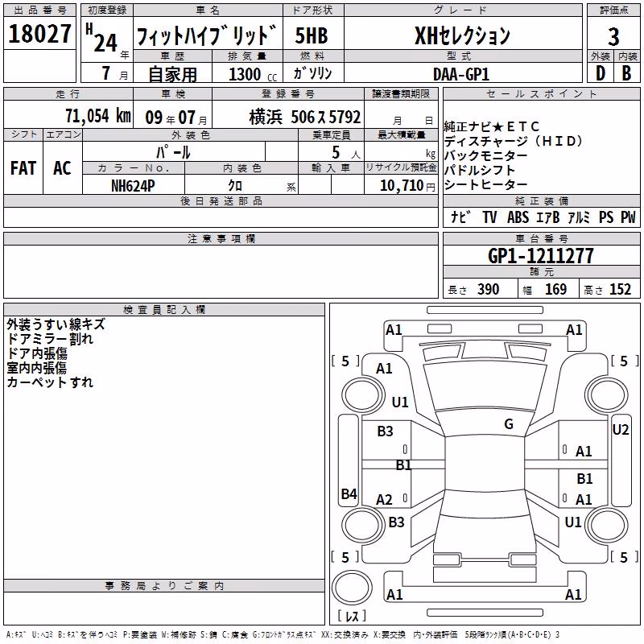Select equipment code ナビ
644x644 pixels.
460,217
